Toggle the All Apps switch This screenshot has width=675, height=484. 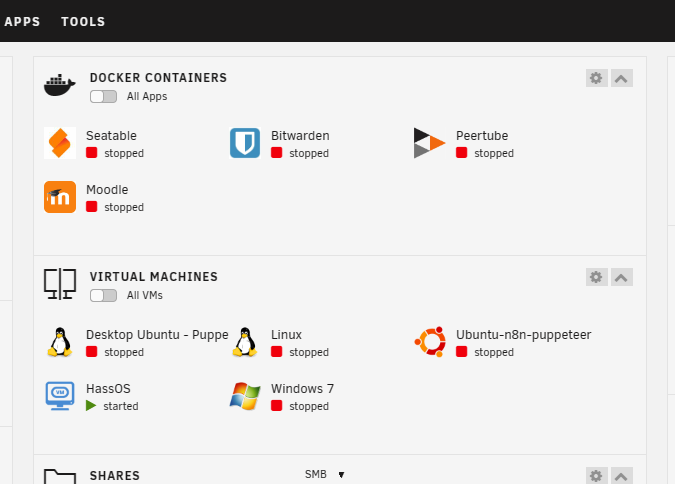click(x=103, y=96)
